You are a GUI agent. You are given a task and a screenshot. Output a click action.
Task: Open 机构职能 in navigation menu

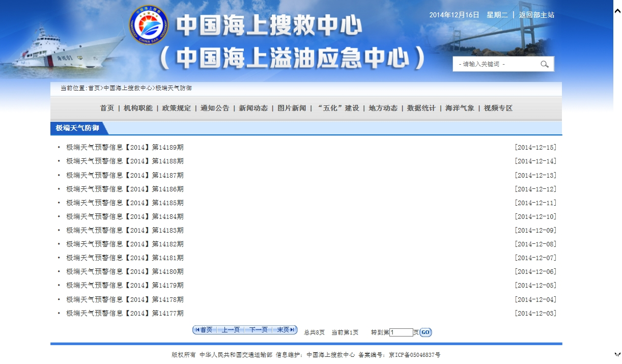pyautogui.click(x=138, y=108)
